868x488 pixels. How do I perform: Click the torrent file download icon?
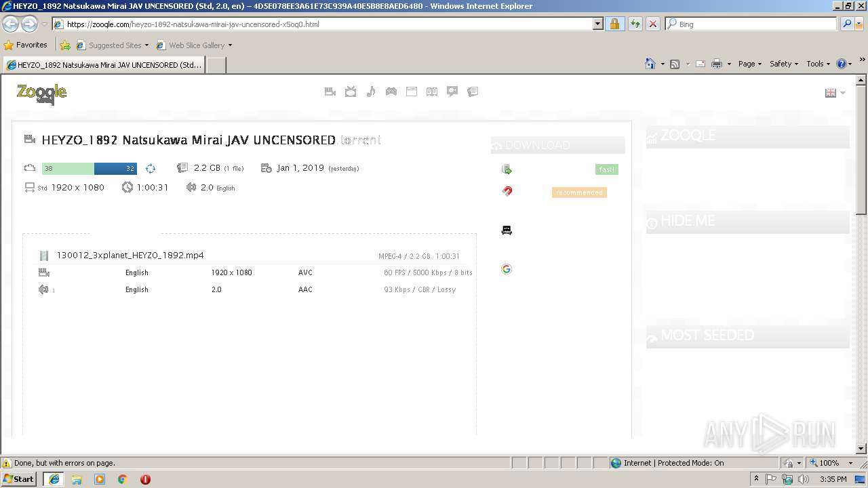point(507,169)
